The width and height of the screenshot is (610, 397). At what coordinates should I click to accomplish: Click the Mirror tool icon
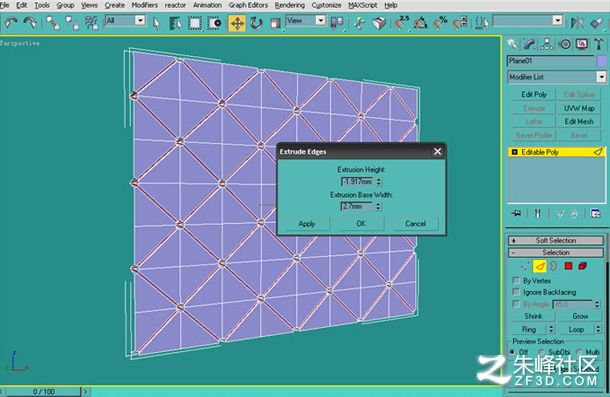pos(577,23)
